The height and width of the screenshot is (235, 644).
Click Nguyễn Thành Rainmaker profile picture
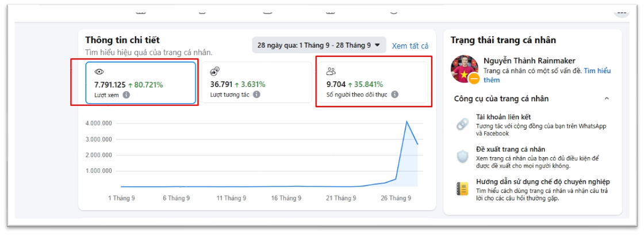[x=465, y=69]
